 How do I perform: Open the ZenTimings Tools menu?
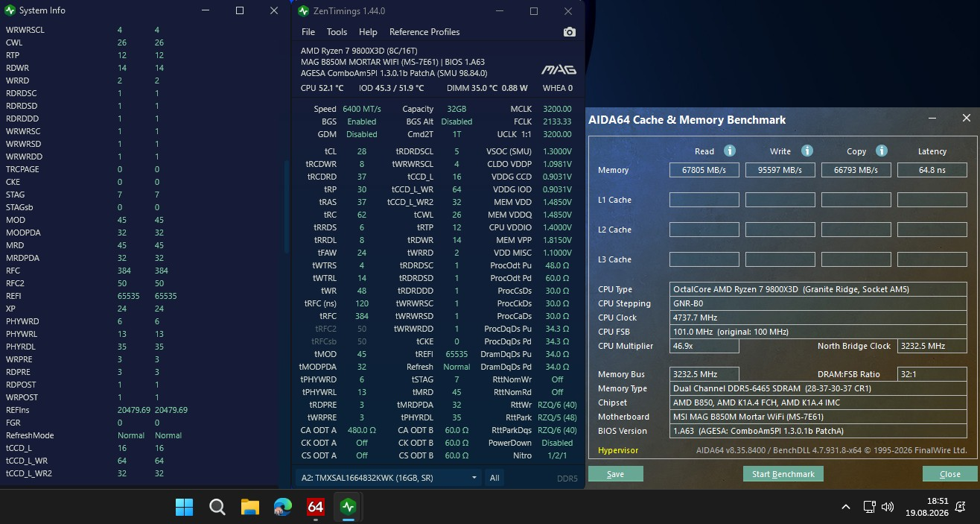pyautogui.click(x=337, y=32)
